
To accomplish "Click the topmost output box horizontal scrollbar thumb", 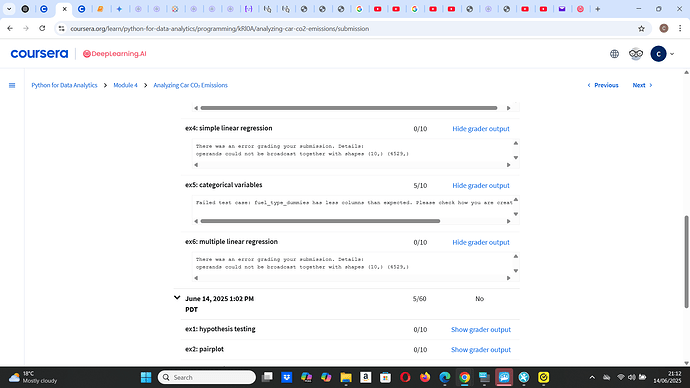I will 349,108.
